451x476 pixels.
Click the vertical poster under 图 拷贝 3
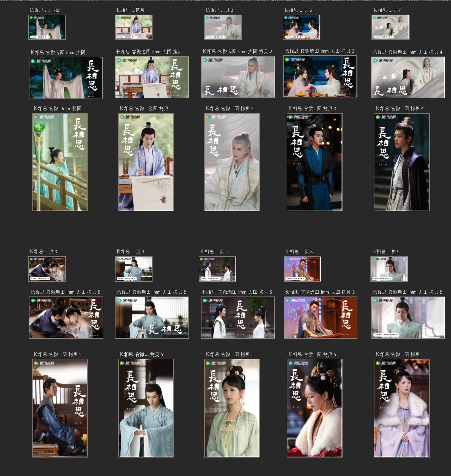tap(315, 162)
